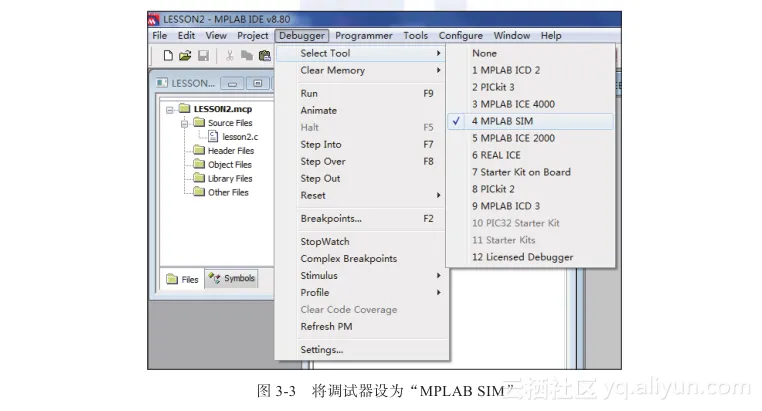
Task: Select 5 MPLAB ICE 2000 debugger
Action: coord(530,138)
